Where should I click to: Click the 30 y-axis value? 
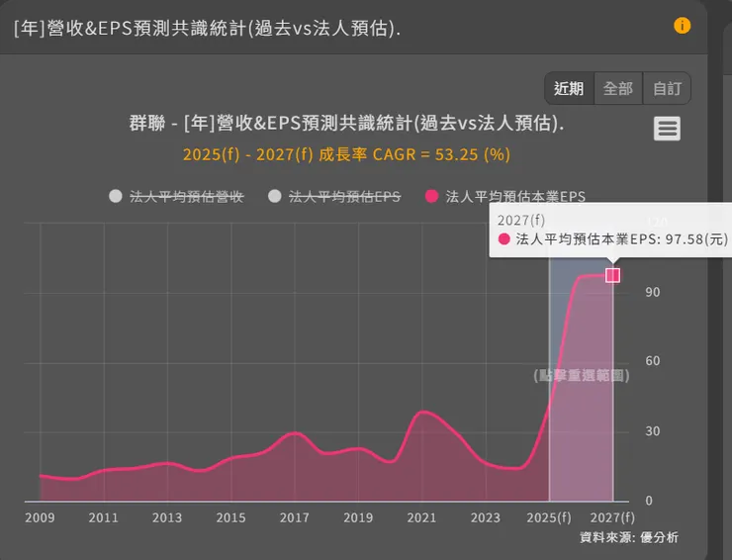pos(653,431)
